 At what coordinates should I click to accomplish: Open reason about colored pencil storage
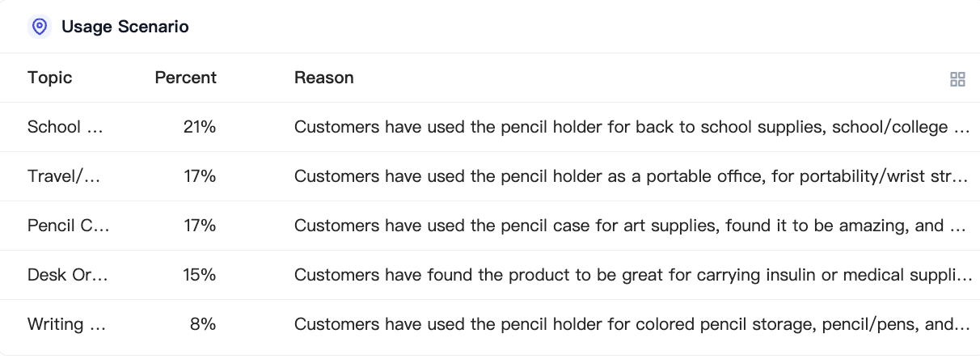(632, 324)
